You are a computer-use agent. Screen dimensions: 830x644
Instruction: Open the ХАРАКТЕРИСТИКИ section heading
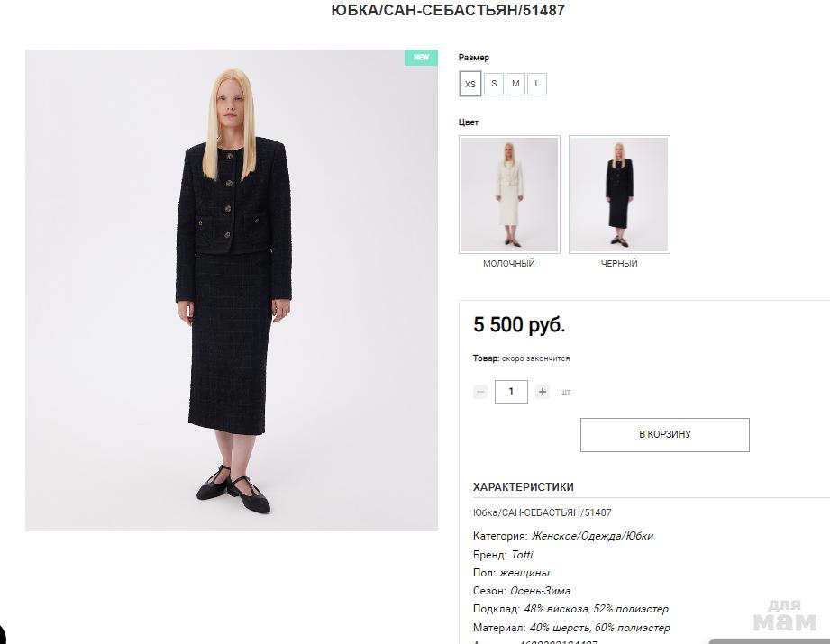coord(523,487)
